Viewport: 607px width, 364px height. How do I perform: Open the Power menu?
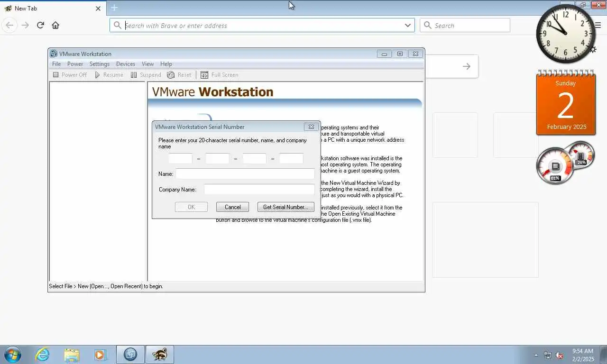click(75, 64)
